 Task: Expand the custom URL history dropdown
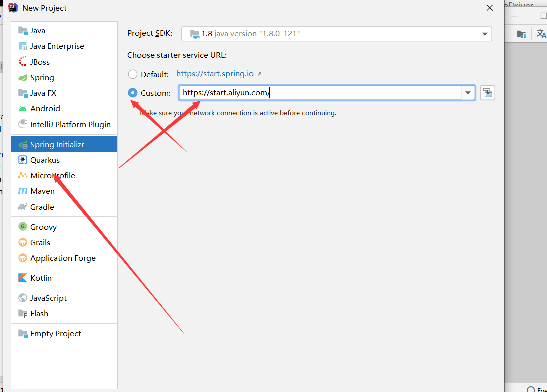coord(468,93)
